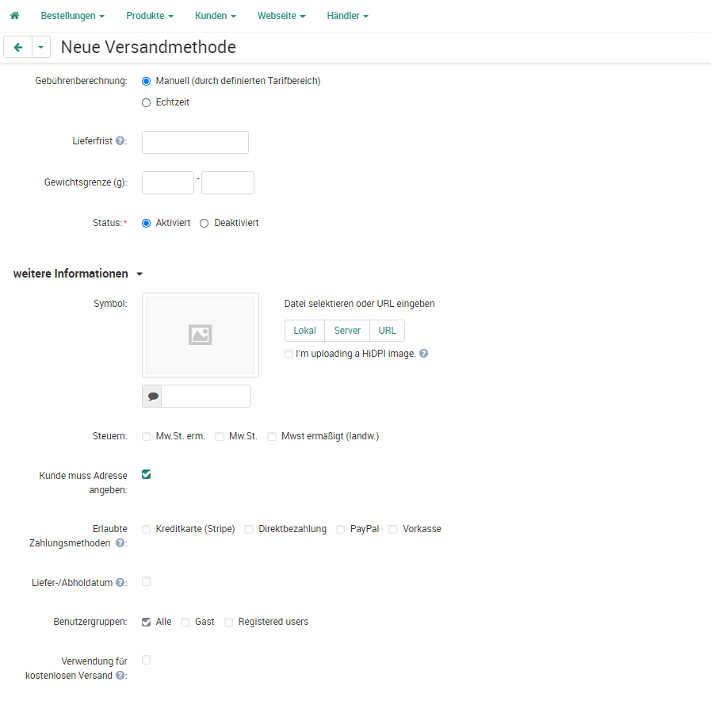This screenshot has height=728, width=711.
Task: Check the Registered users group
Action: 229,623
